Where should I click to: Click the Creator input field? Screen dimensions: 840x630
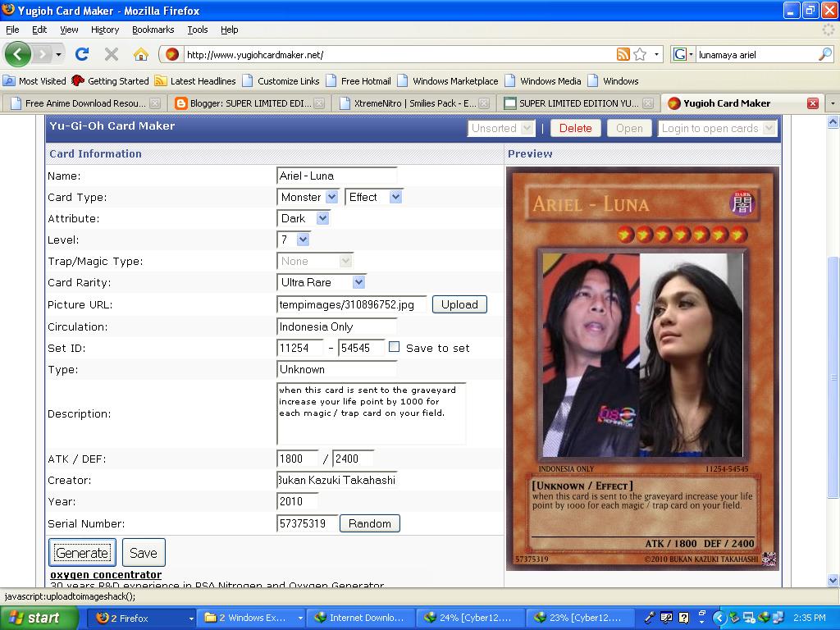click(337, 480)
